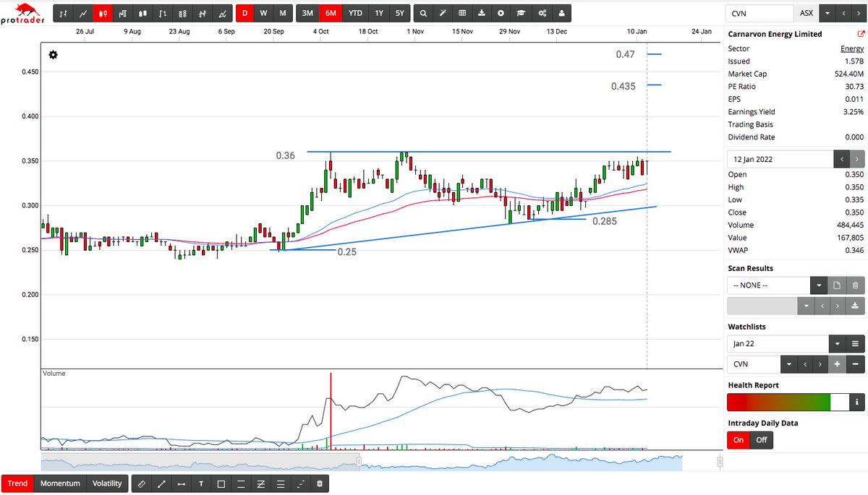Image resolution: width=868 pixels, height=495 pixels.
Task: Switch to the Volatility indicators tab
Action: pos(107,483)
